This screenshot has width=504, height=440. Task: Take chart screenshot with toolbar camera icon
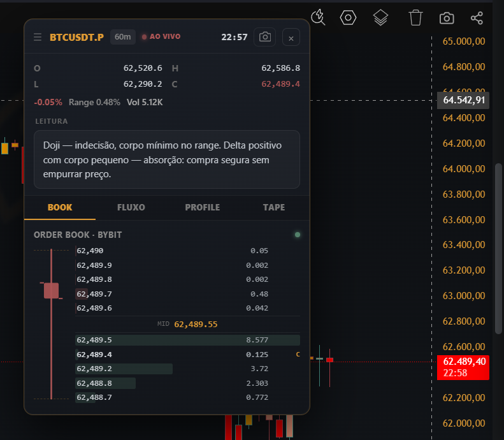point(447,18)
